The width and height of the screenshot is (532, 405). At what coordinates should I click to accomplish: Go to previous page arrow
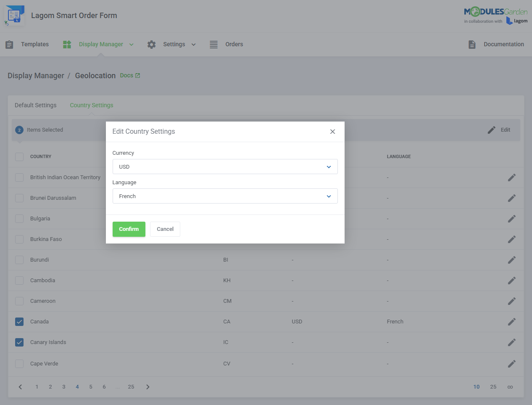point(20,387)
